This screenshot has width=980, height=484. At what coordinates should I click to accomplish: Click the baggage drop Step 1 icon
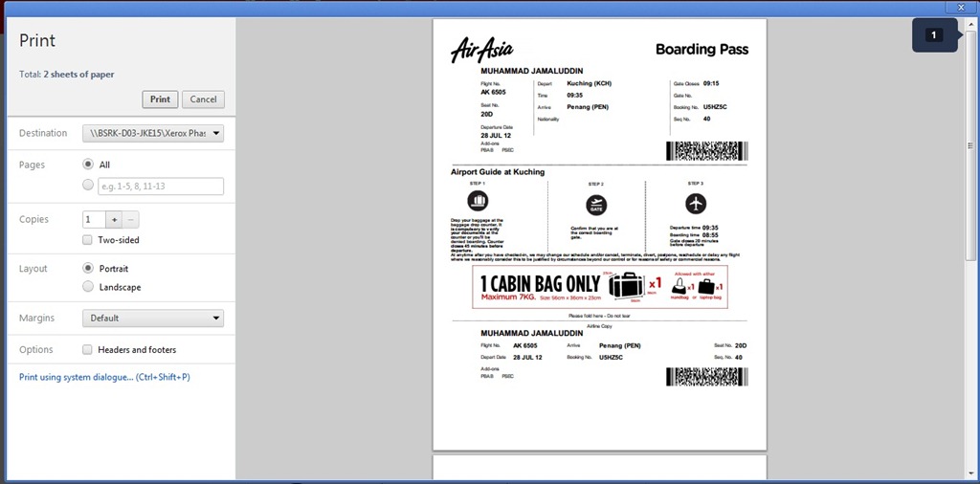(479, 201)
